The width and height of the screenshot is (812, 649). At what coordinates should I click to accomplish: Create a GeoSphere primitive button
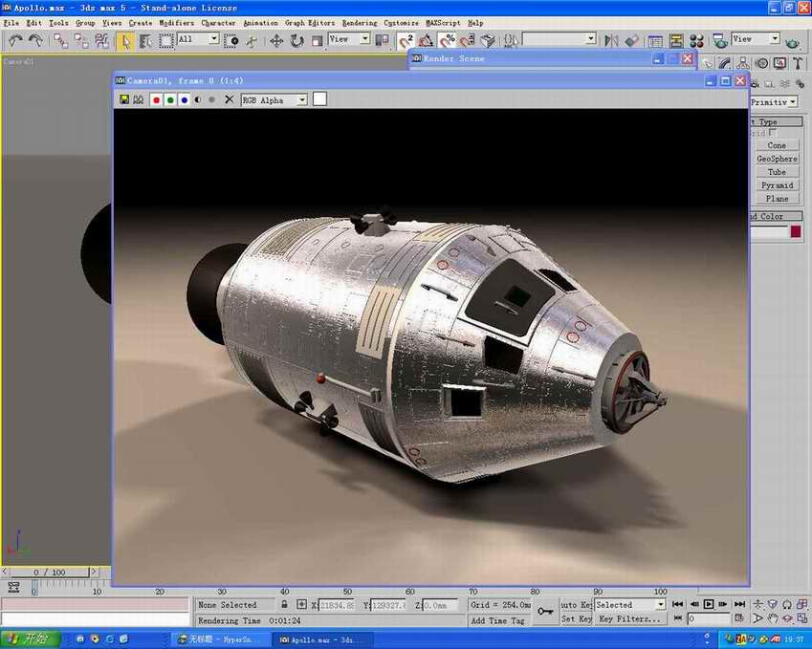777,159
